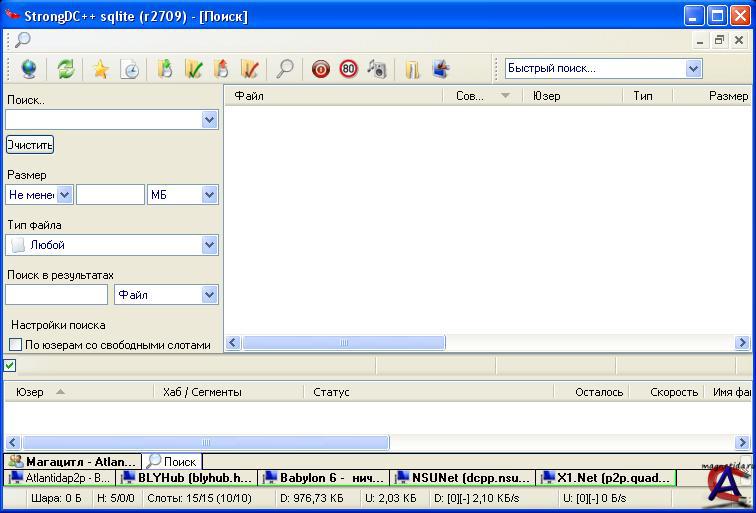The width and height of the screenshot is (756, 513).
Task: Open Favorite Hubs via star icon
Action: click(x=100, y=69)
